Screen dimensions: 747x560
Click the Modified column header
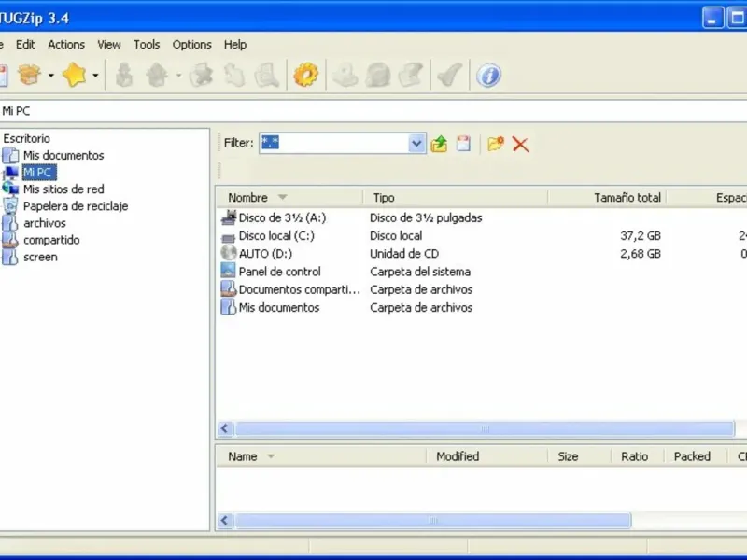458,456
